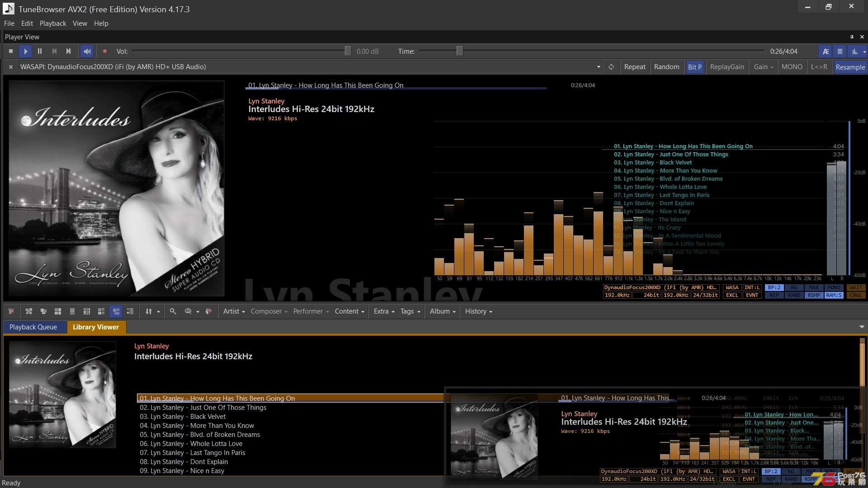This screenshot has width=868, height=488.
Task: Click the BP:2 status indicator
Action: tap(774, 287)
